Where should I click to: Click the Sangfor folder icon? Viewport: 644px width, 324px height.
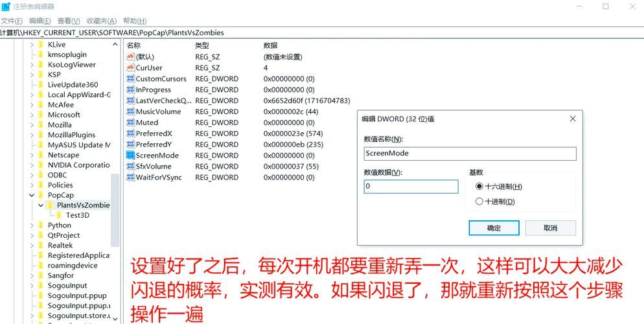(40, 275)
